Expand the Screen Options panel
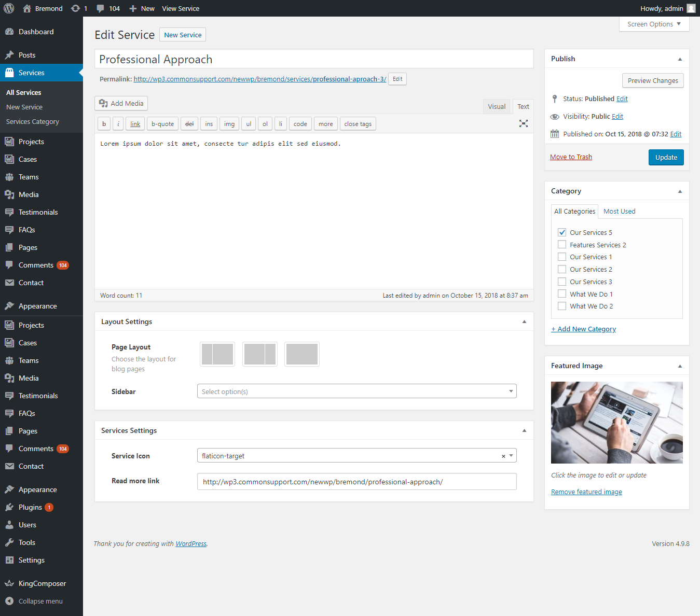Image resolution: width=700 pixels, height=616 pixels. [654, 24]
